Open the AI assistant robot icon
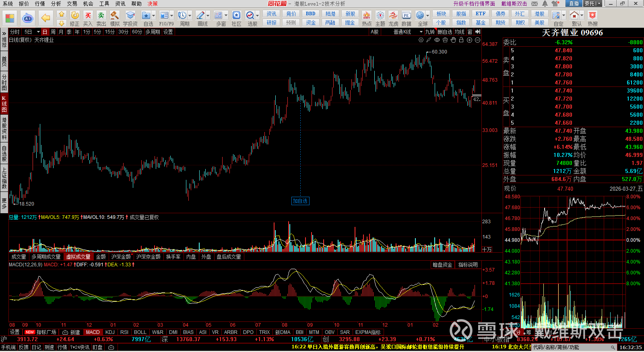The height and width of the screenshot is (352, 644). (x=28, y=18)
